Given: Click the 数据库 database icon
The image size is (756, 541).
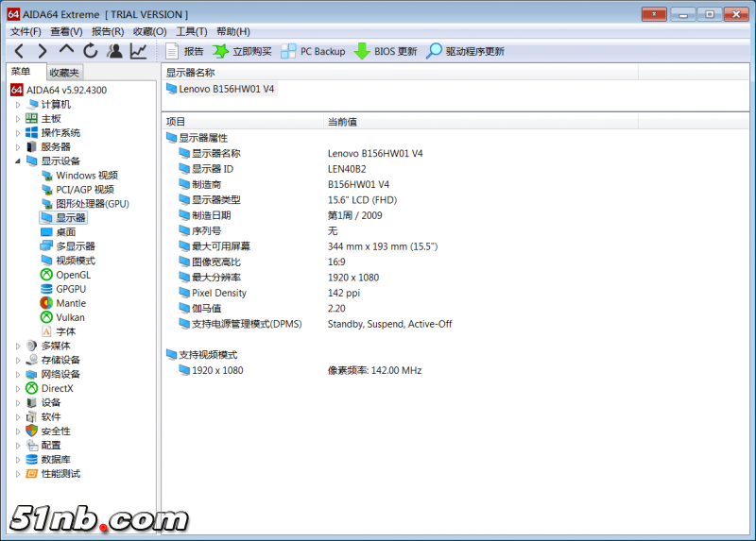Looking at the screenshot, I should [x=32, y=460].
